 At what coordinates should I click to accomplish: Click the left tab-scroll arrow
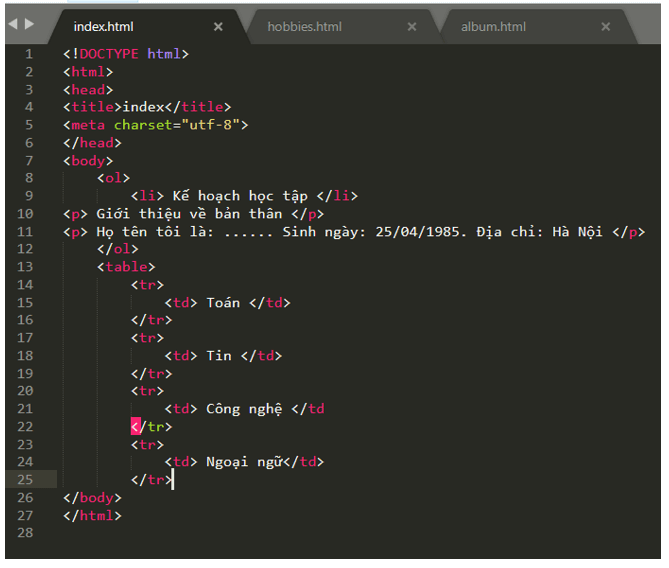click(13, 24)
